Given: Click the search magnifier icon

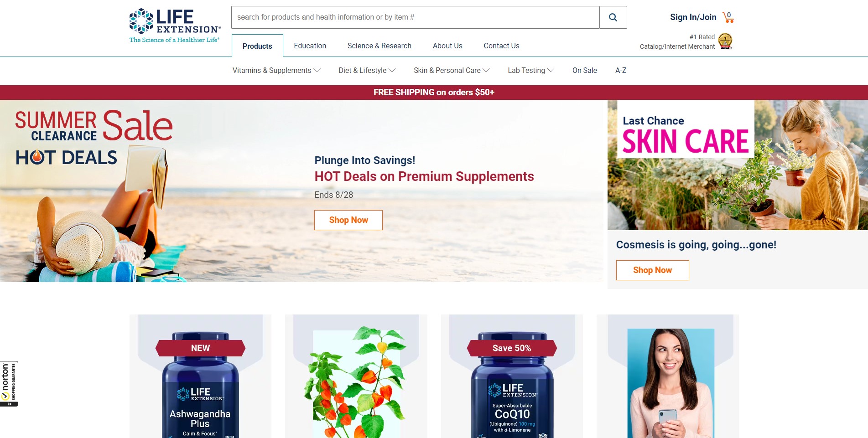Looking at the screenshot, I should (613, 17).
